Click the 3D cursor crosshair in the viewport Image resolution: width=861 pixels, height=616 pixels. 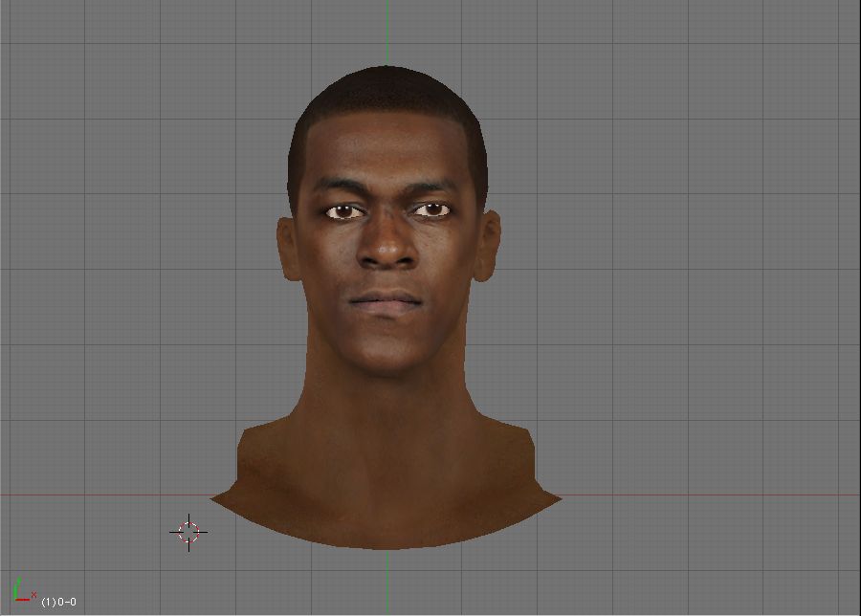(x=188, y=532)
